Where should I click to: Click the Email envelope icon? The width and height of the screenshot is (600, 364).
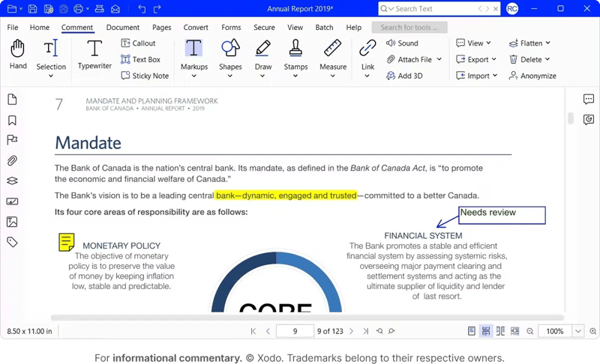coord(115,9)
